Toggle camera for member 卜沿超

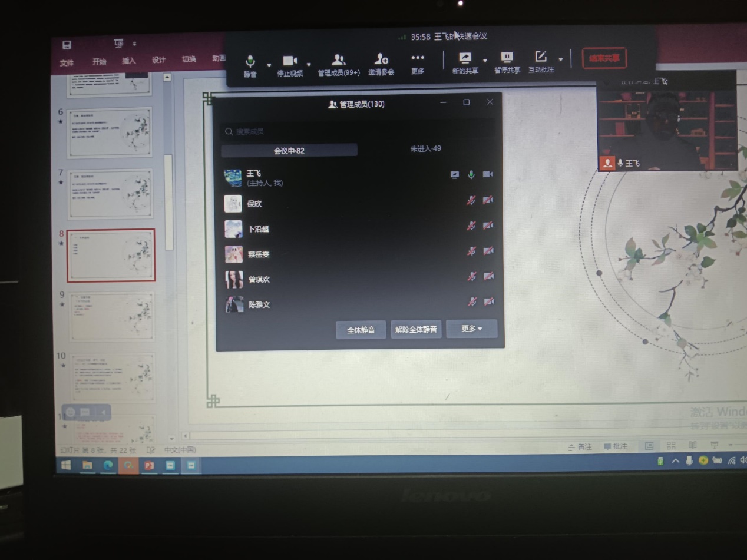coord(488,226)
